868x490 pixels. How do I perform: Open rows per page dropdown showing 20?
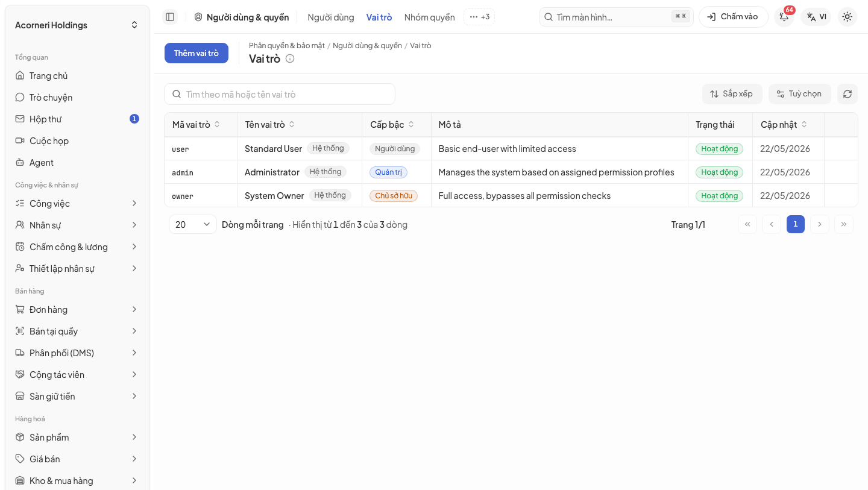[x=193, y=224]
